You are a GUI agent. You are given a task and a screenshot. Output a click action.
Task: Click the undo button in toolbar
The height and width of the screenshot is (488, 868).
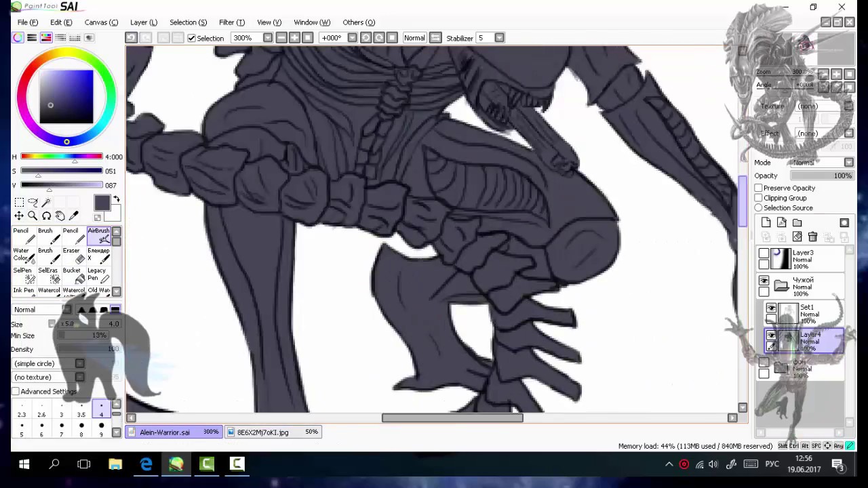[x=132, y=38]
